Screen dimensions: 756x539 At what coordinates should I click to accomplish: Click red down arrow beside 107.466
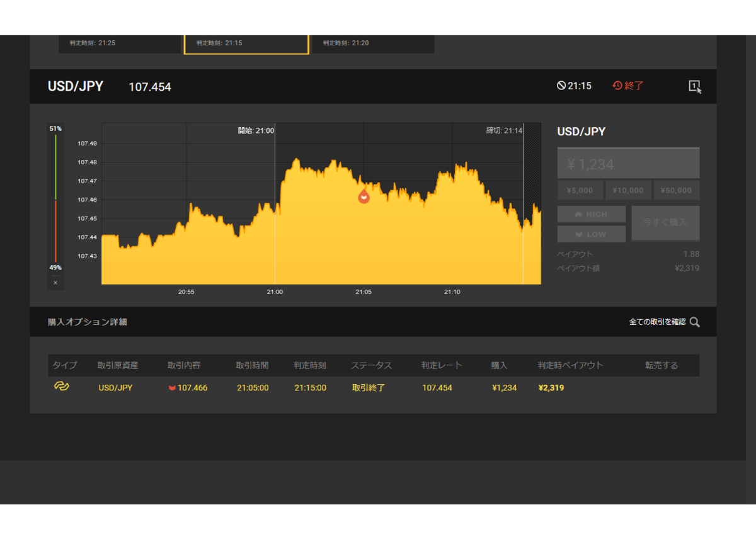(172, 388)
